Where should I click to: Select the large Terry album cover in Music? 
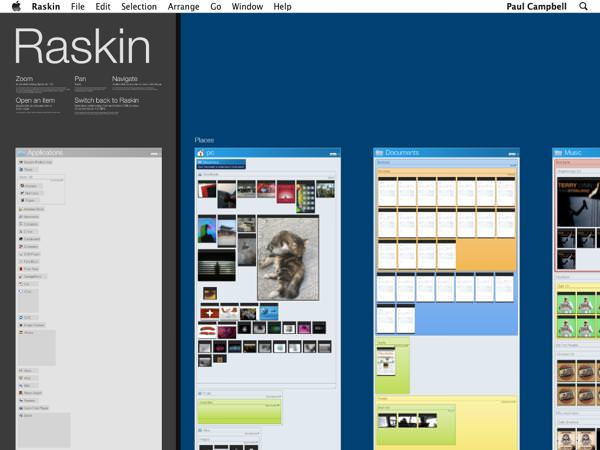[578, 202]
